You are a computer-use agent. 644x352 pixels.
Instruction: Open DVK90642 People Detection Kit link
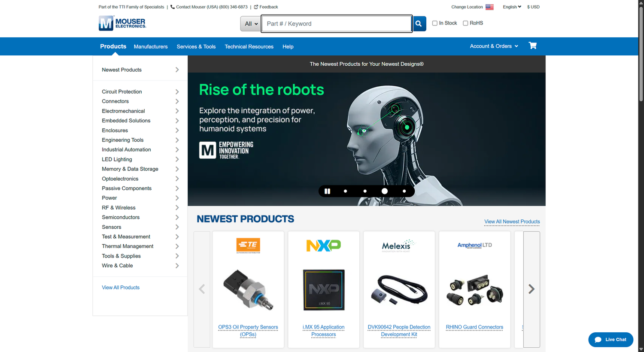(399, 331)
